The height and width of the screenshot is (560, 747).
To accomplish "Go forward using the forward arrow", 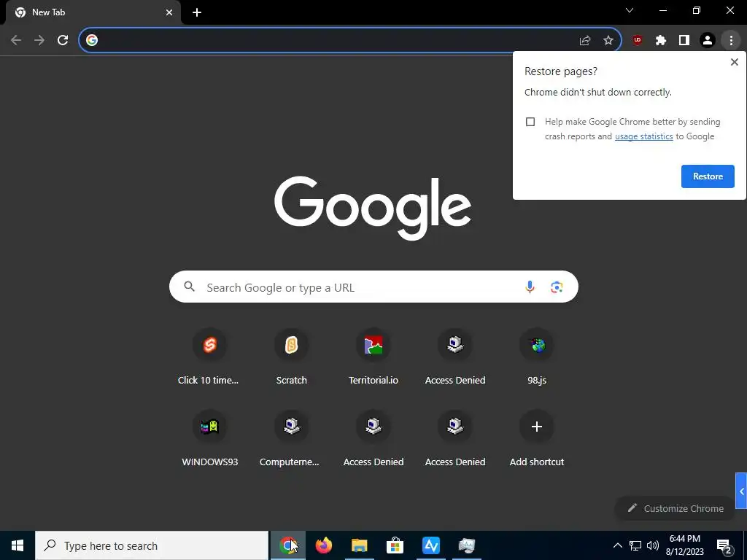I will click(39, 40).
